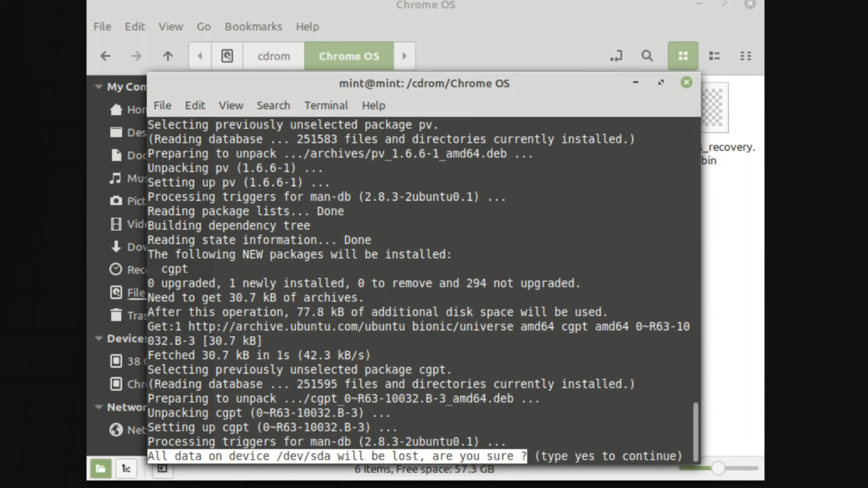Show places sidebar button in status bar
868x488 pixels.
(x=100, y=469)
